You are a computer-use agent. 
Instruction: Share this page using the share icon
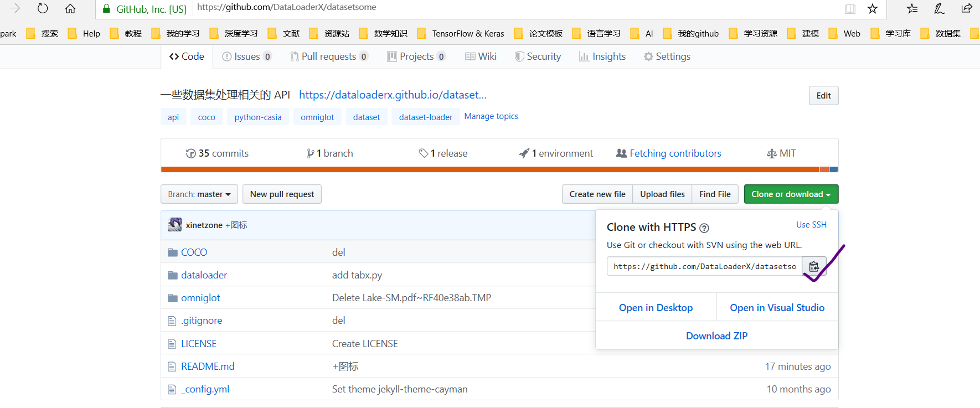pos(967,8)
